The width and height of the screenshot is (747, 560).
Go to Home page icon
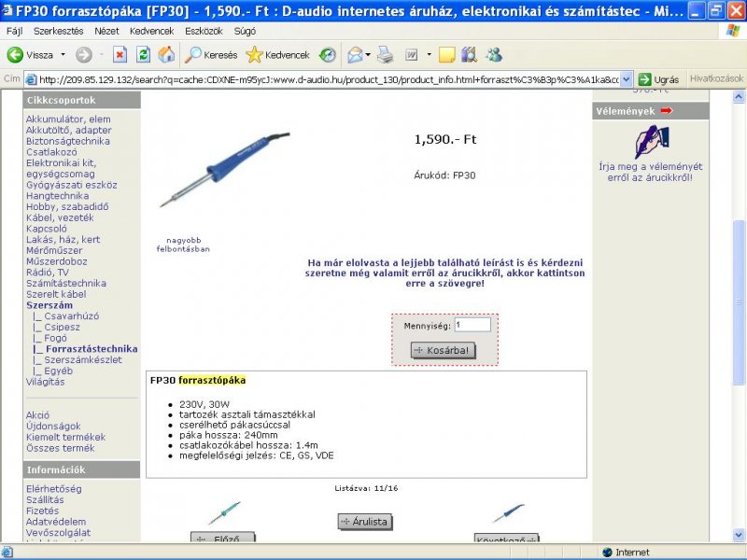(x=166, y=55)
